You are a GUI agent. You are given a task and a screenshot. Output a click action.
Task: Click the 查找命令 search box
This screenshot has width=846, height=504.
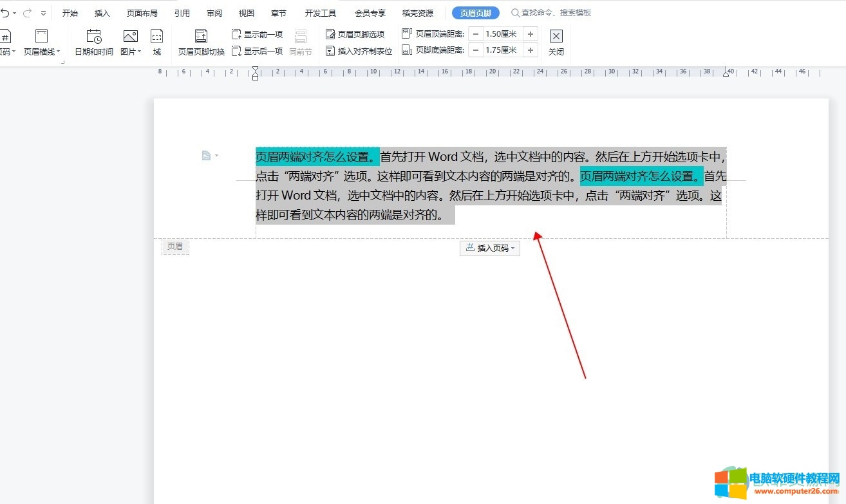coord(551,13)
